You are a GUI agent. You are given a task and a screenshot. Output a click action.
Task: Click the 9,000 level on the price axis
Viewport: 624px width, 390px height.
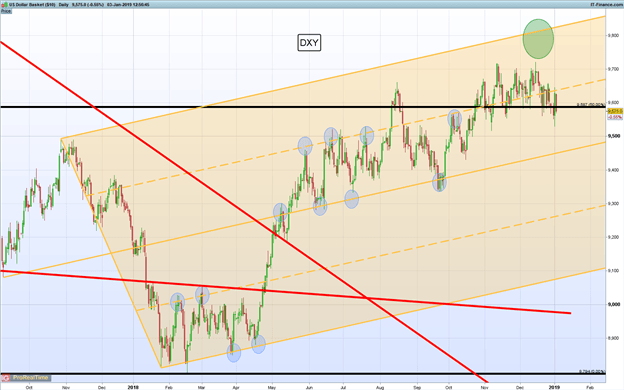614,304
